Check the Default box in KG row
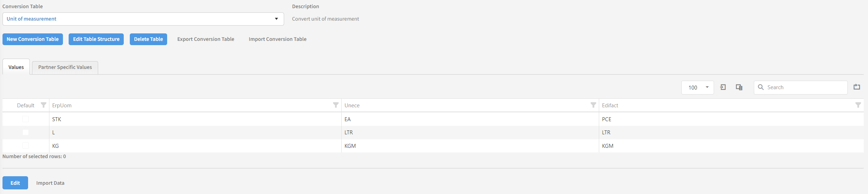The image size is (868, 194). (x=26, y=146)
